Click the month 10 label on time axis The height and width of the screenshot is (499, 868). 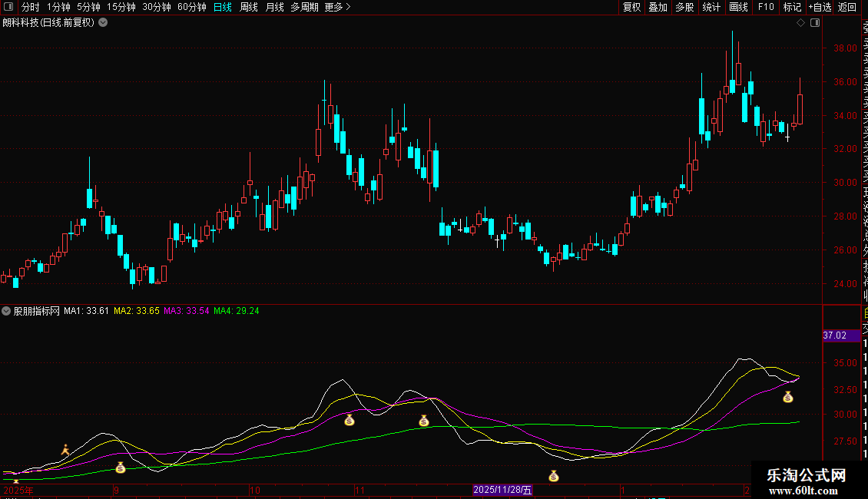coord(255,490)
